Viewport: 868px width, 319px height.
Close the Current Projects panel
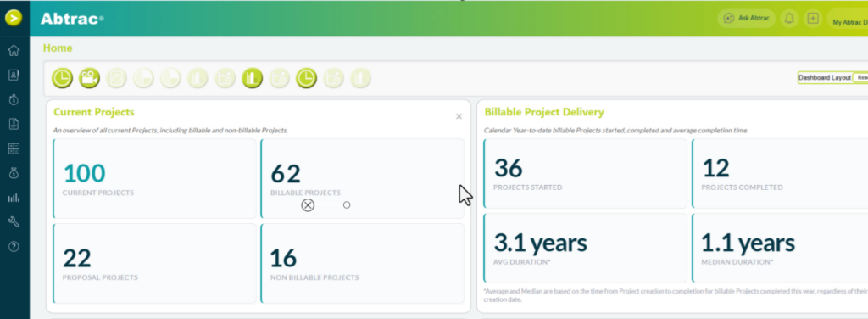click(x=459, y=116)
